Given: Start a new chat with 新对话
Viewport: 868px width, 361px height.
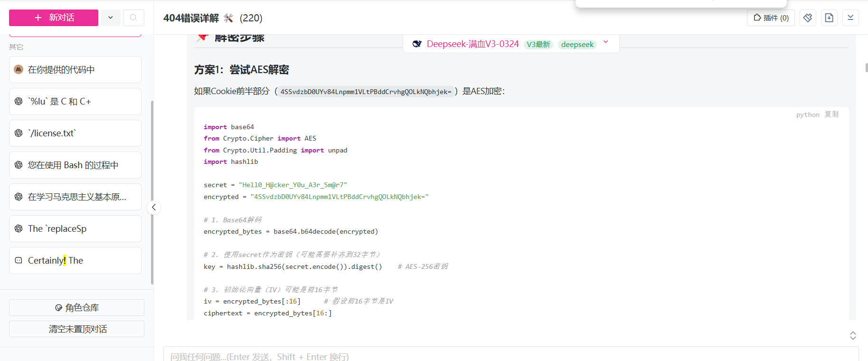Looking at the screenshot, I should point(54,18).
